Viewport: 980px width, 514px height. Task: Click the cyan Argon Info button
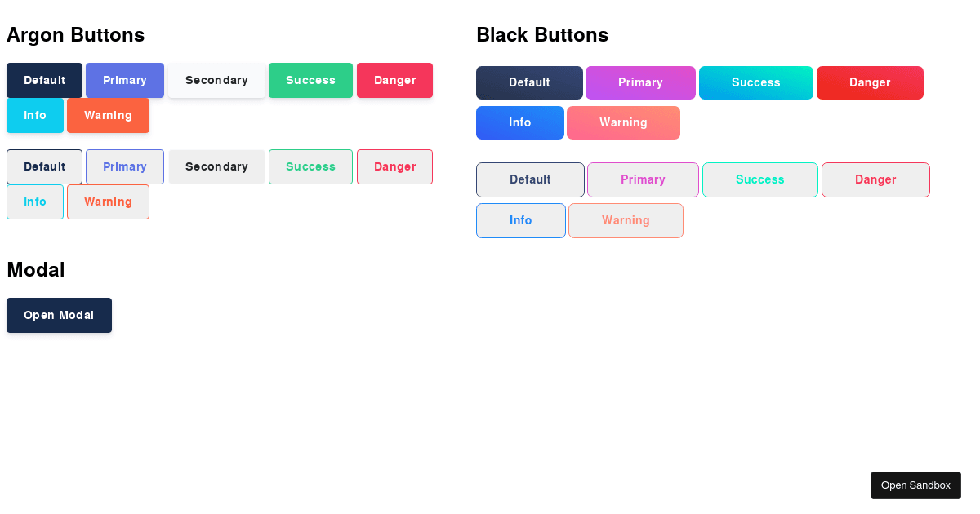(34, 115)
